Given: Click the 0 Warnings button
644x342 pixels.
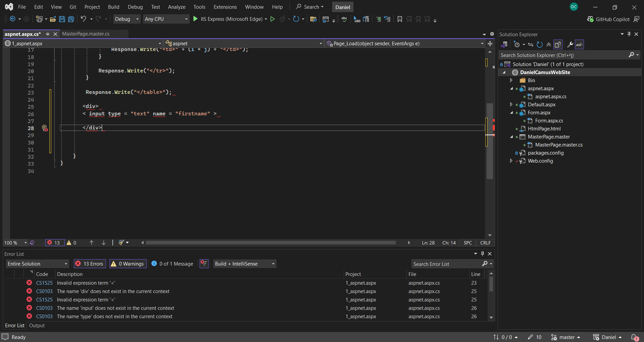Looking at the screenshot, I should (x=127, y=264).
